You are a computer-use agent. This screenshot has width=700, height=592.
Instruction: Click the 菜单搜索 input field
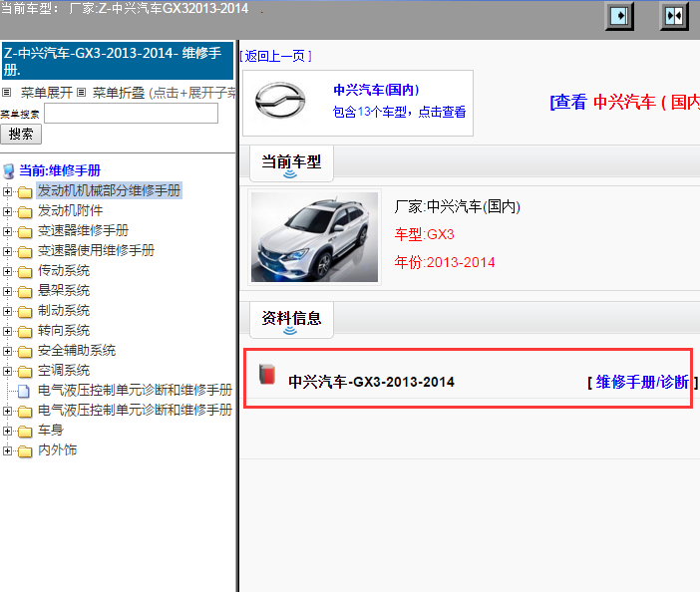(132, 114)
